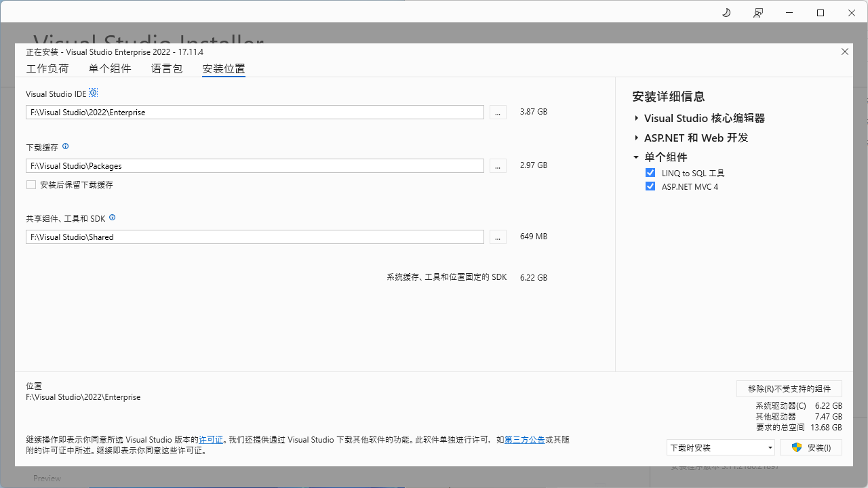The image size is (868, 488).
Task: Click the 2.97 GB size value
Action: [x=534, y=165]
